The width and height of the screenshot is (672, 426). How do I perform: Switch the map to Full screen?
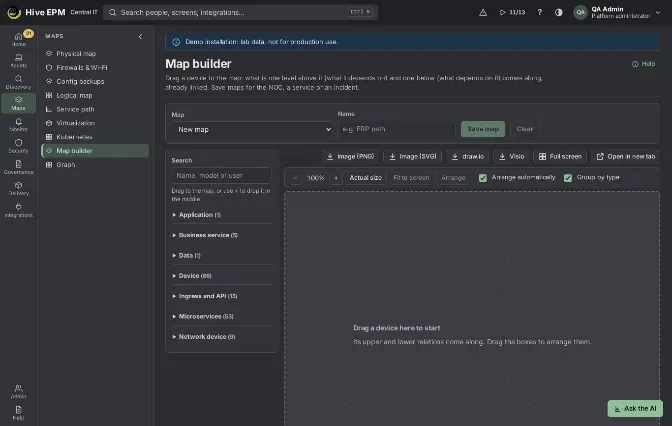click(x=560, y=156)
